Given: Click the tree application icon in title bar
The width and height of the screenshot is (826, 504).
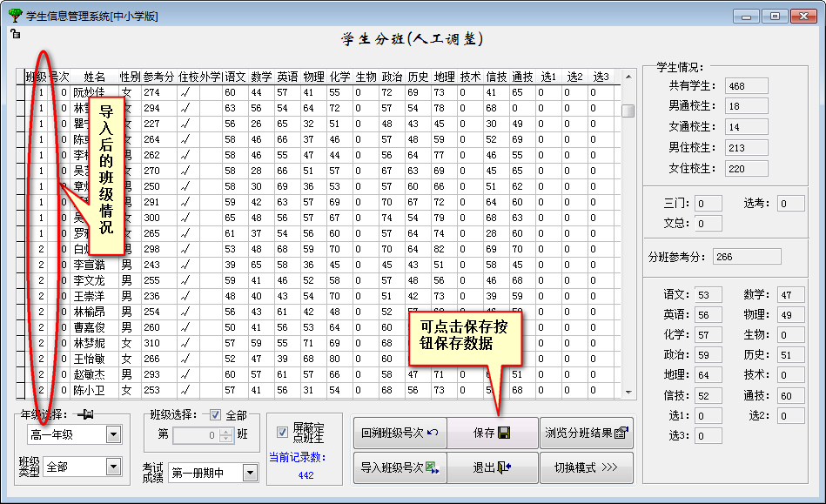Looking at the screenshot, I should [15, 15].
